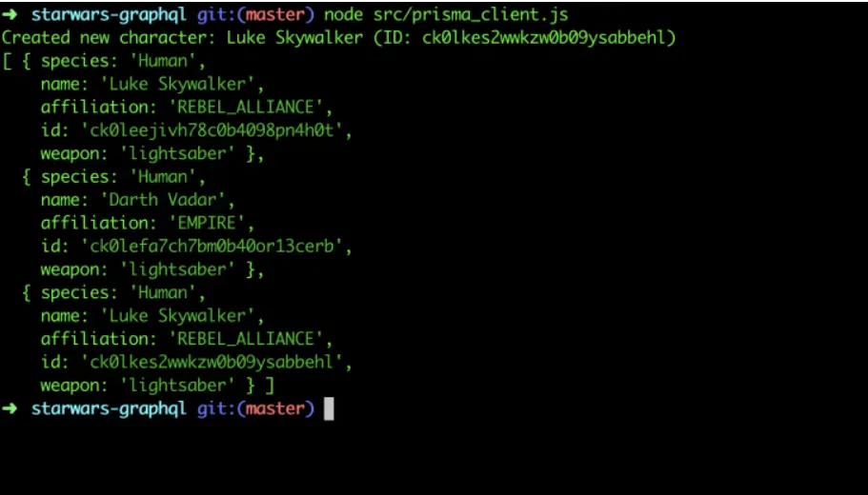Image resolution: width=868 pixels, height=495 pixels.
Task: Click the ID 'ck0lkes2wwkzw0b09ysabbehl' in the created message
Action: [544, 38]
